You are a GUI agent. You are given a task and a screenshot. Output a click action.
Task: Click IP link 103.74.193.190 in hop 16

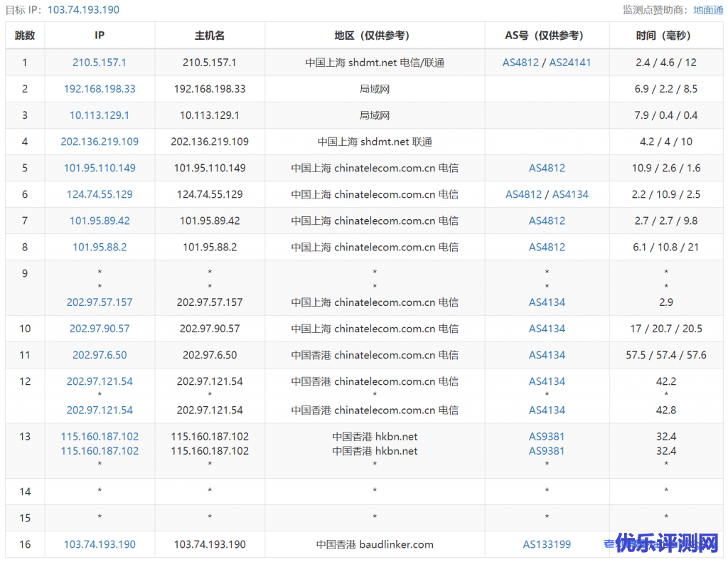pos(100,544)
